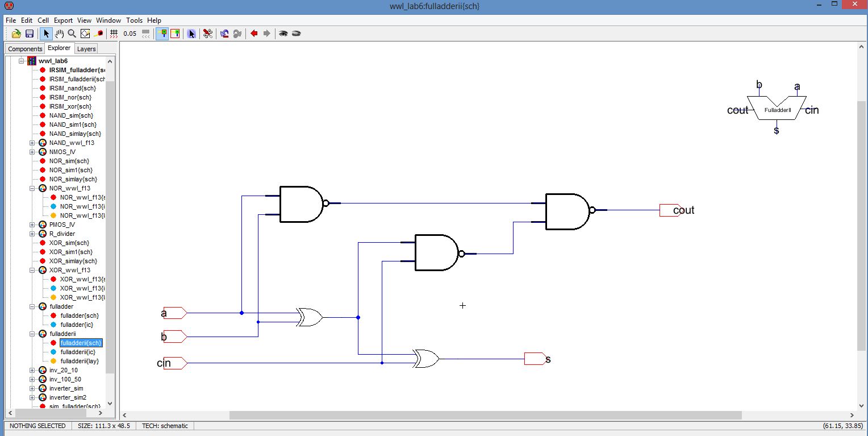Viewport: 868px width, 436px height.
Task: Collapse the XOR_wwl_f13 tree node
Action: point(32,270)
